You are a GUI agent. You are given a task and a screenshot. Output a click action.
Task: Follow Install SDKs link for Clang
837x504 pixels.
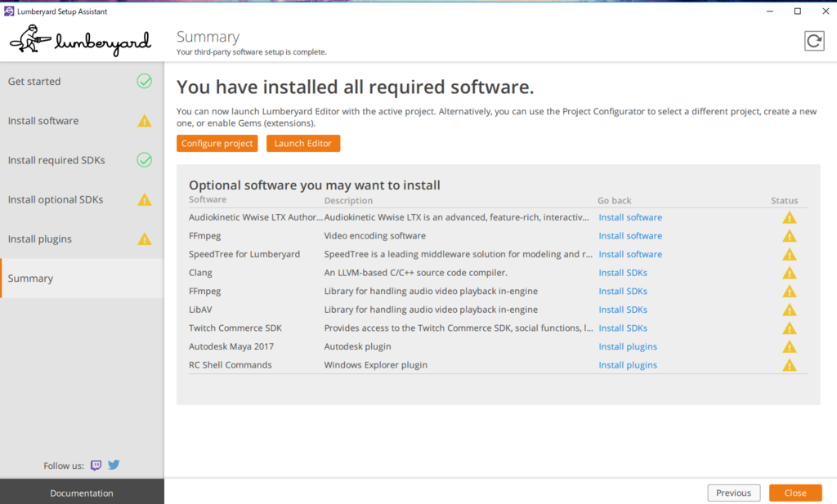tap(623, 273)
